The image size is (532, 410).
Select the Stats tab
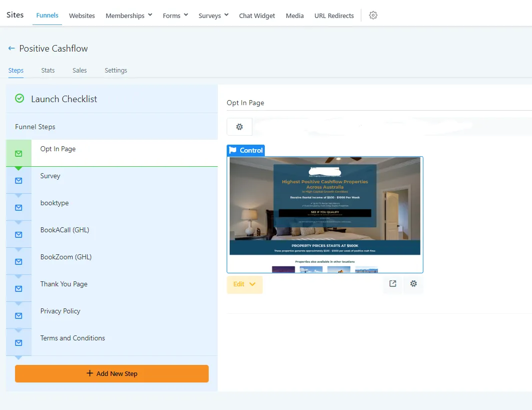pyautogui.click(x=48, y=70)
